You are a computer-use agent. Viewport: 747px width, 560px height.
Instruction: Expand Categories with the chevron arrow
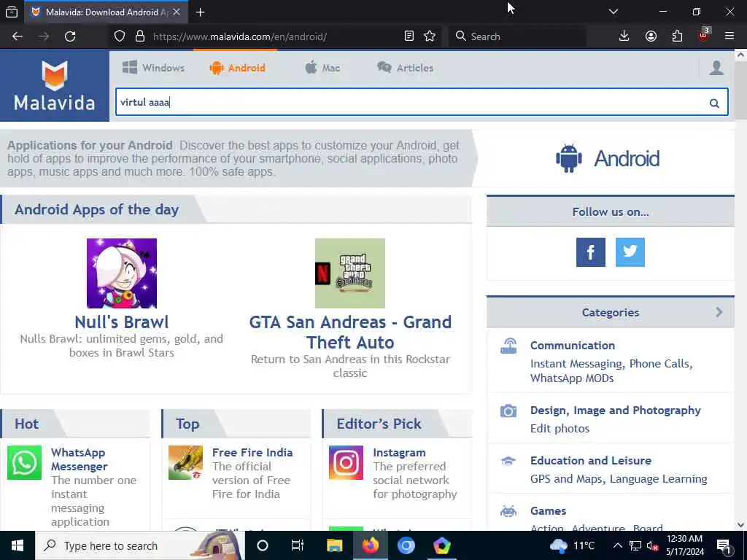pyautogui.click(x=719, y=312)
